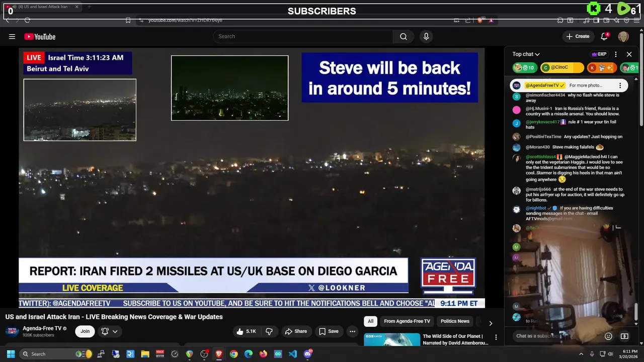The width and height of the screenshot is (644, 362).
Task: Open Super Chat purchase icon
Action: coord(624,336)
